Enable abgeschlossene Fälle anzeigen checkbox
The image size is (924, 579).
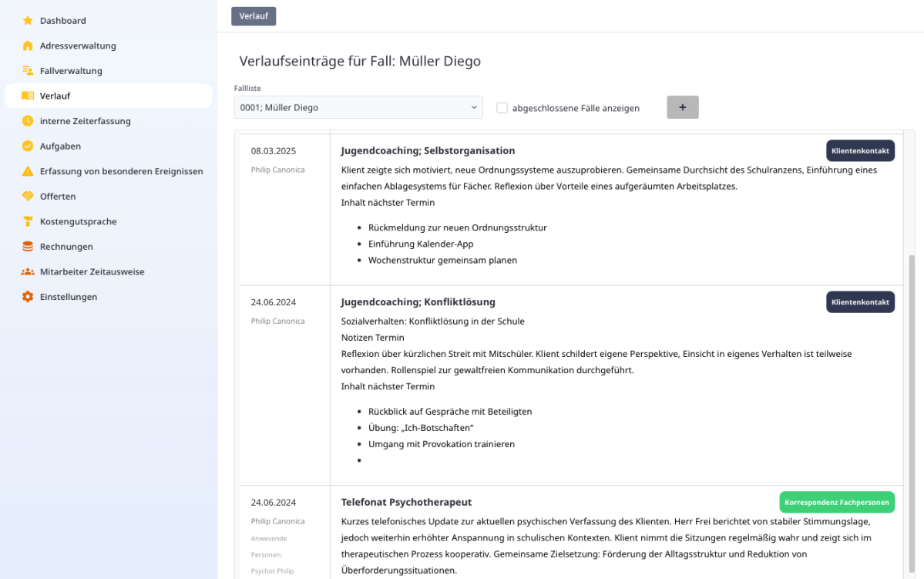pyautogui.click(x=502, y=108)
